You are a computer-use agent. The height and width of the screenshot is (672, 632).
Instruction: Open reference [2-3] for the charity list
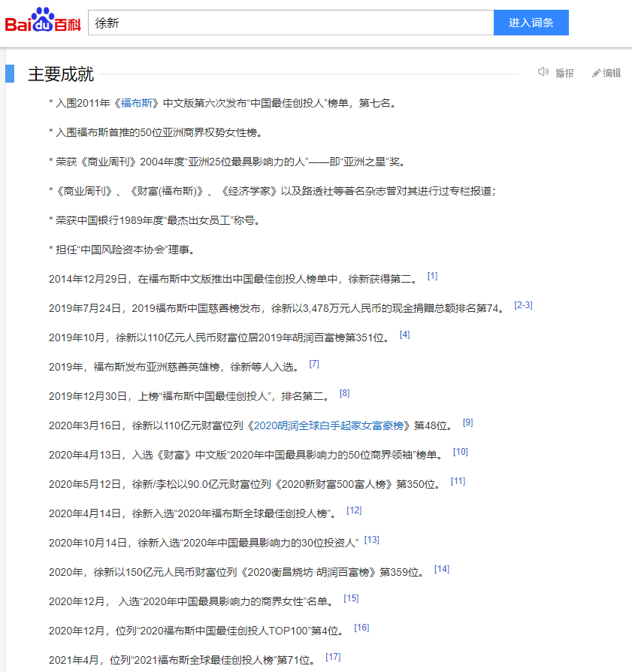point(525,304)
